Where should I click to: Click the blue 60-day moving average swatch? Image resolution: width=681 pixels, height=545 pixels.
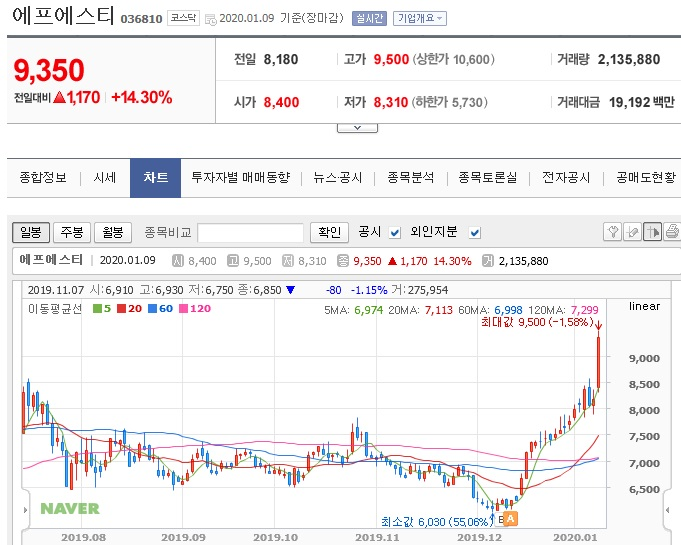pyautogui.click(x=152, y=309)
